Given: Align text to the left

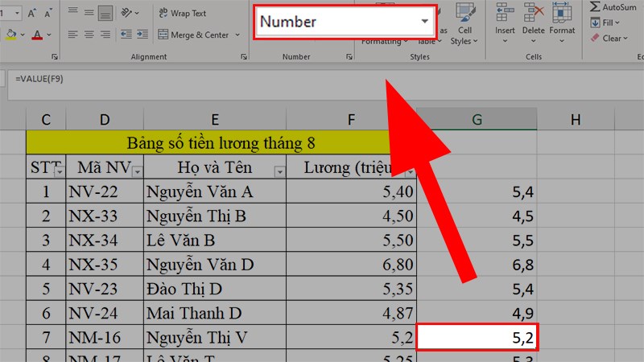Looking at the screenshot, I should pyautogui.click(x=72, y=35).
